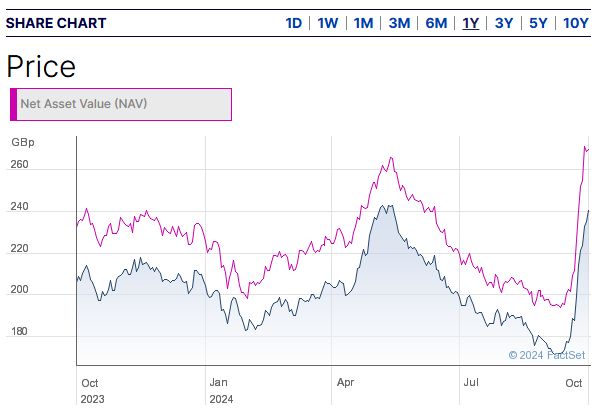Viewport: 601px width, 418px height.
Task: Click the Jul axis label
Action: [x=471, y=382]
